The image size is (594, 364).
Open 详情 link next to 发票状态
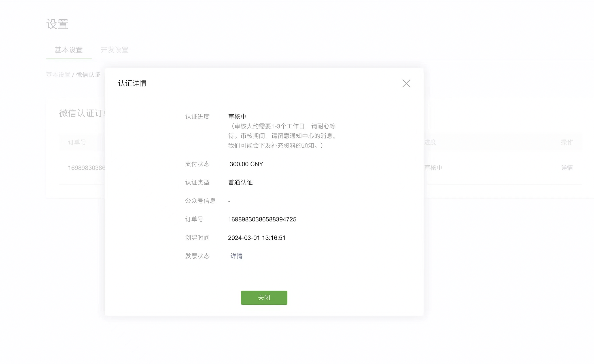click(236, 256)
